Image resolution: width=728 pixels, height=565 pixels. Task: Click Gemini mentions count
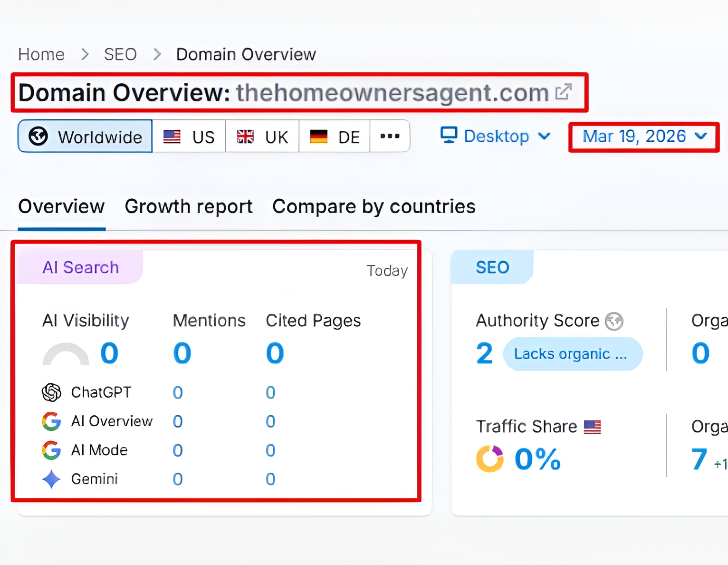(178, 479)
